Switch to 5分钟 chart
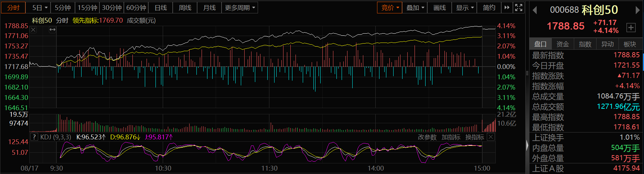The image size is (644, 174). pos(63,8)
